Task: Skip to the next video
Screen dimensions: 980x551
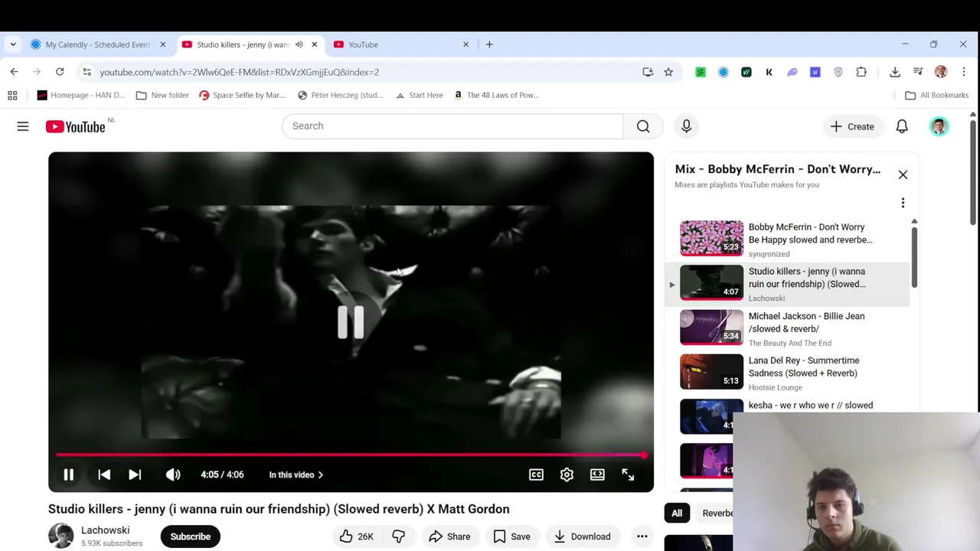Action: [135, 474]
